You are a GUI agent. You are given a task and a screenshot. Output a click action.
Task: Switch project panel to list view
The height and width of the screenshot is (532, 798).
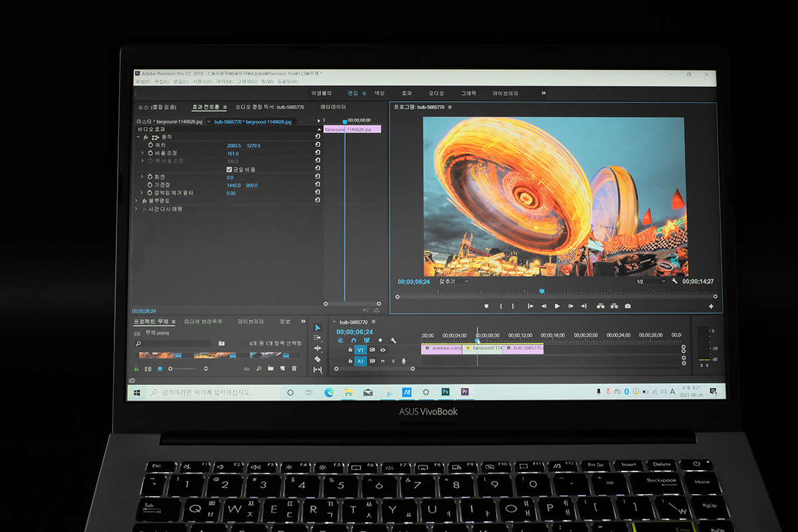[148, 368]
